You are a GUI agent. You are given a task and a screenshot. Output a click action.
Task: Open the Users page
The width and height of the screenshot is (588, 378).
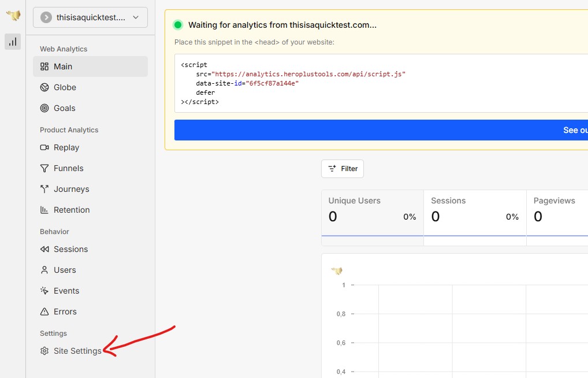coord(65,270)
